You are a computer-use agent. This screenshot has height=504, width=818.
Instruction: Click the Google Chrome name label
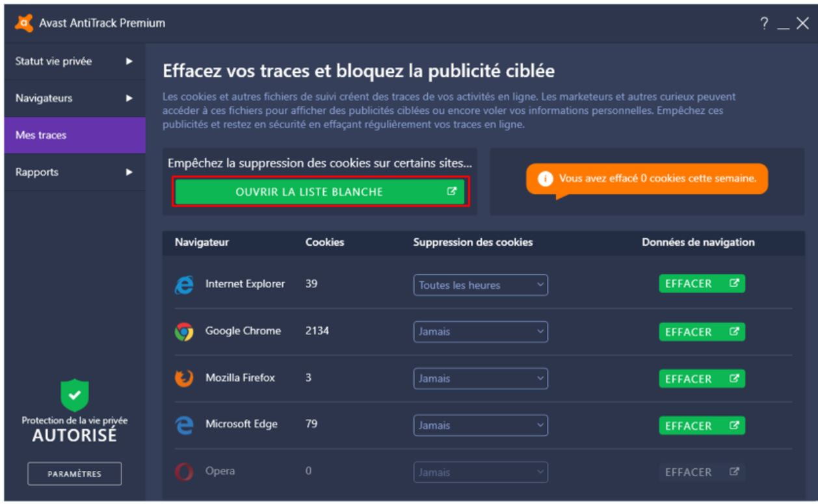coord(243,331)
